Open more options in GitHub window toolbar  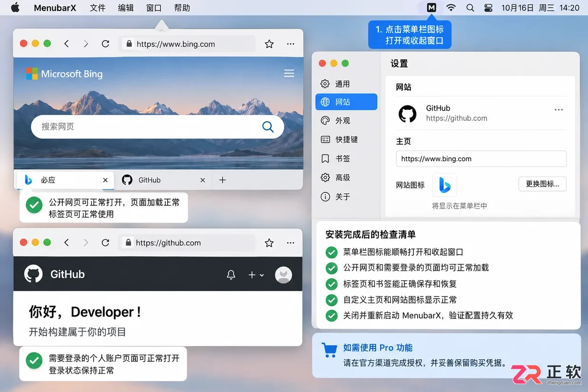291,243
